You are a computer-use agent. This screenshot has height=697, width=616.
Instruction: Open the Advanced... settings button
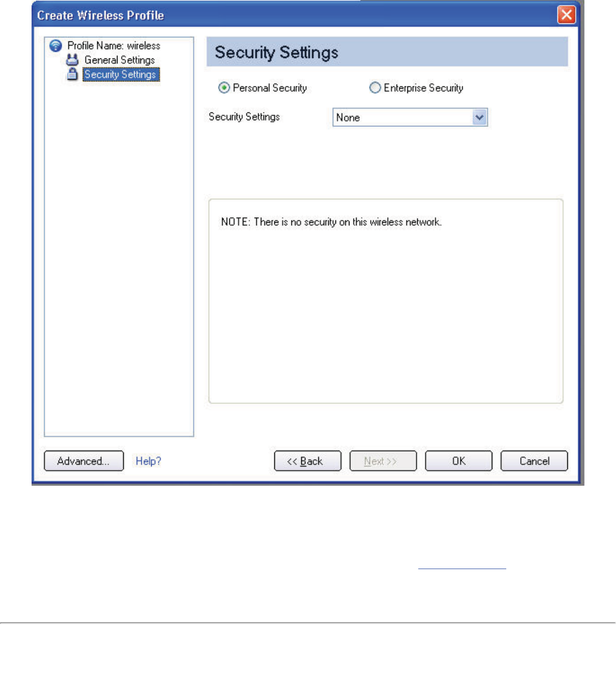84,461
